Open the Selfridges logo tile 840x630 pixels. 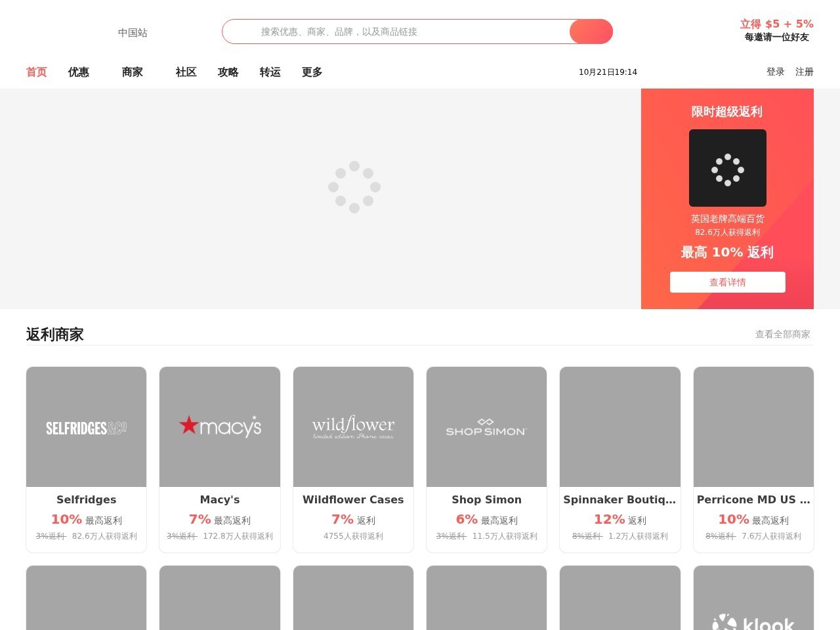86,427
